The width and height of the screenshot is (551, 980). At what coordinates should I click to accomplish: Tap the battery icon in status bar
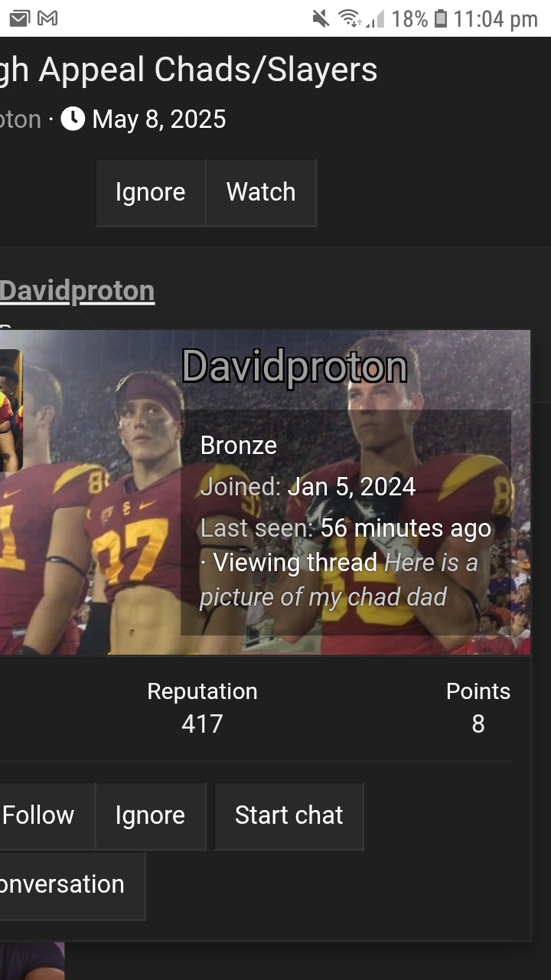coord(440,18)
